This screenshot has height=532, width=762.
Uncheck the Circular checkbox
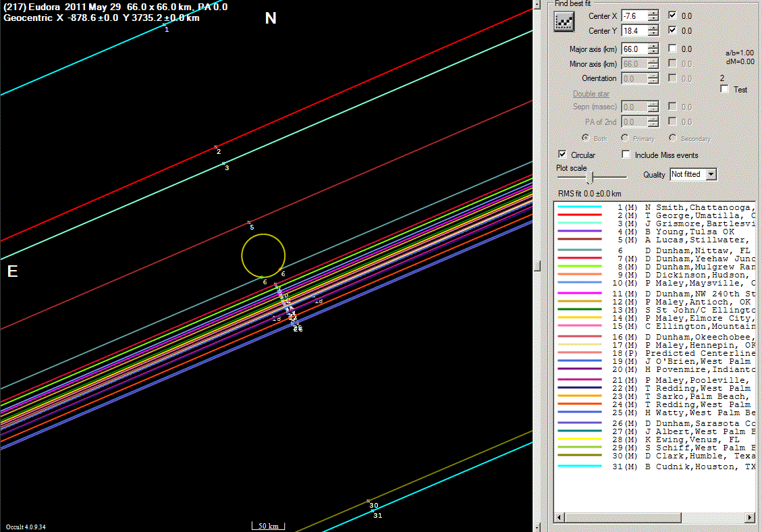pos(562,155)
